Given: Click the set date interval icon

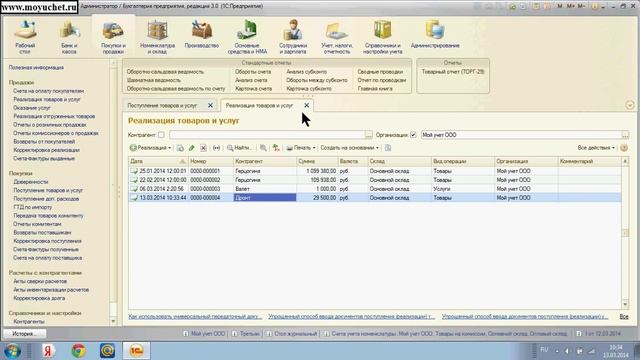Looking at the screenshot, I should 216,148.
